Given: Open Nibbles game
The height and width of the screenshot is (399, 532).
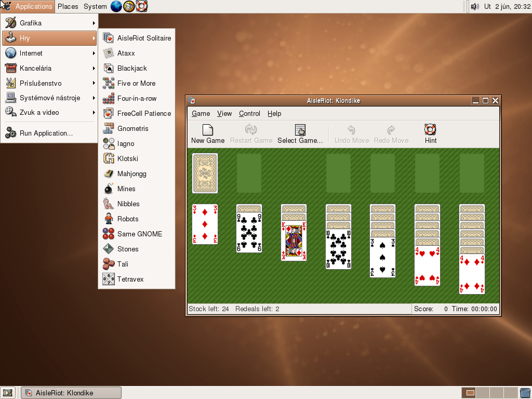Looking at the screenshot, I should coord(137,204).
